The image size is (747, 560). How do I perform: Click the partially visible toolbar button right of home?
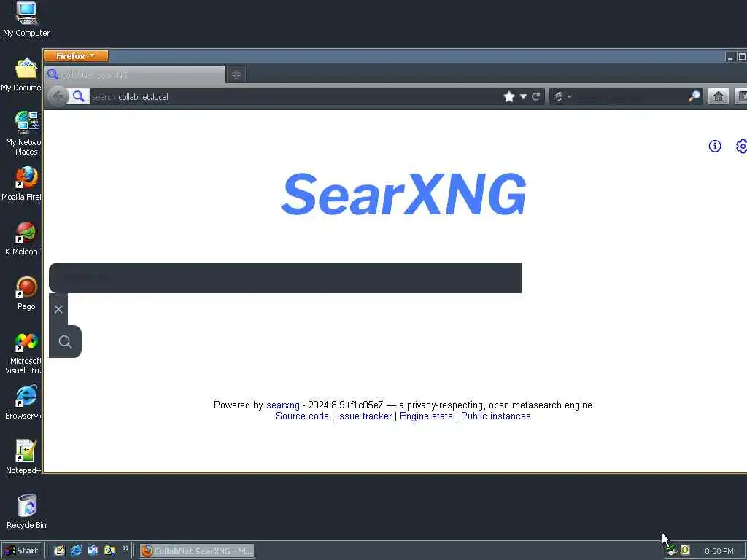pyautogui.click(x=741, y=97)
